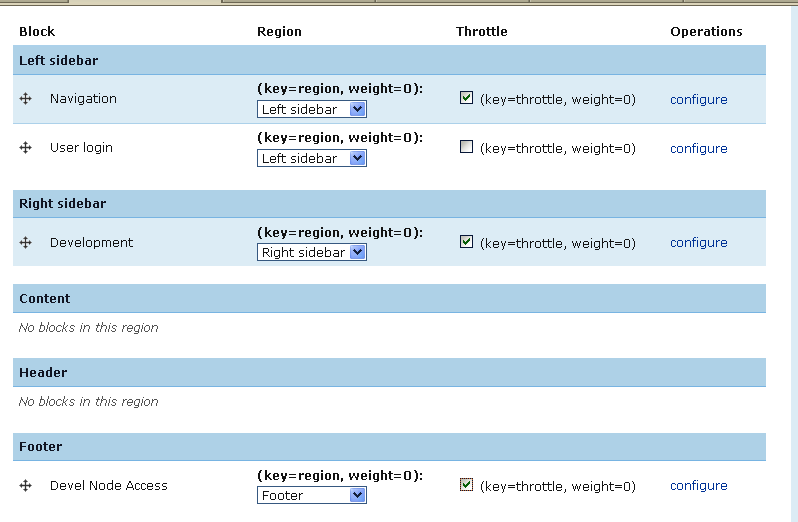Open region dropdown for Navigation block

pyautogui.click(x=311, y=109)
